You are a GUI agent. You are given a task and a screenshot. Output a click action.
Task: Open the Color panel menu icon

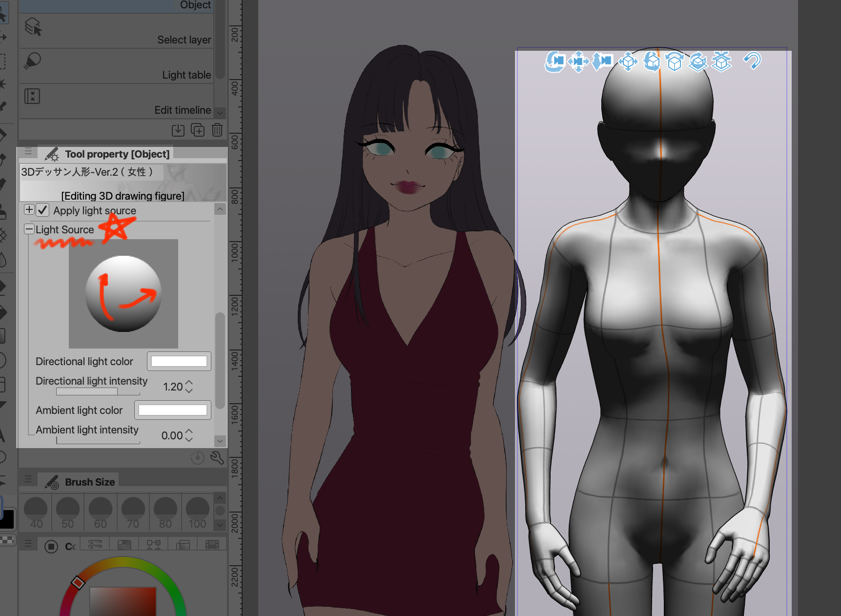tap(28, 543)
